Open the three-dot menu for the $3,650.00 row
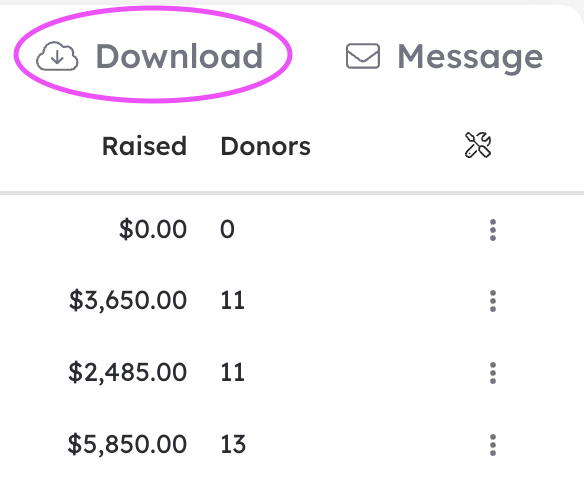This screenshot has width=584, height=488. click(x=493, y=301)
